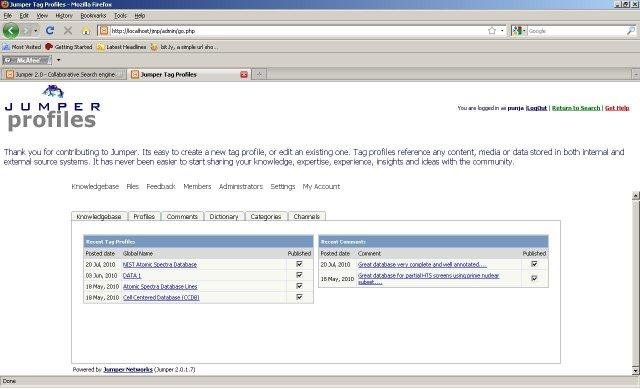Screen dimensions: 640x389
Task: Open the Most Visited bookmark icon
Action: click(x=6, y=47)
